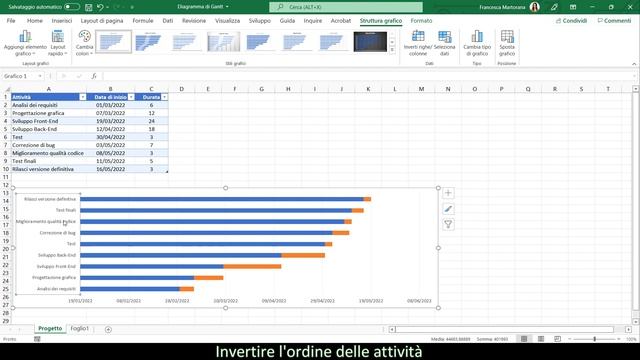Select the dark chart style thumbnail
The height and width of the screenshot is (360, 640).
click(370, 41)
